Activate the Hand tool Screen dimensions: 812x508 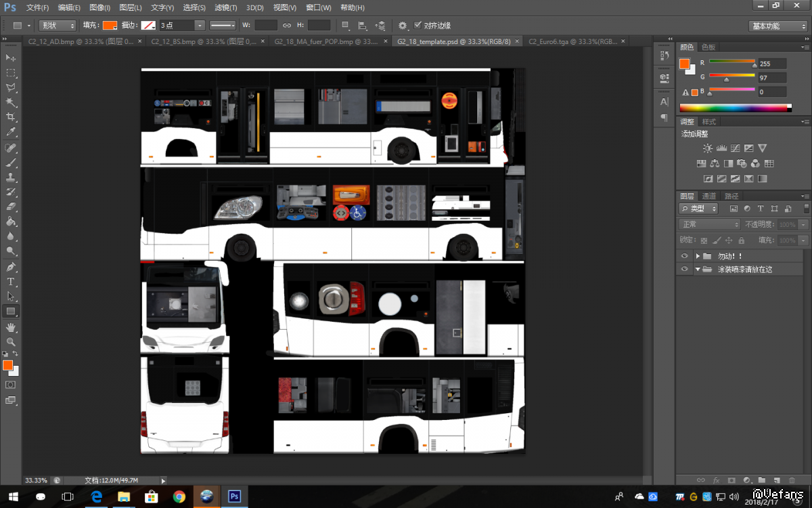pyautogui.click(x=11, y=327)
